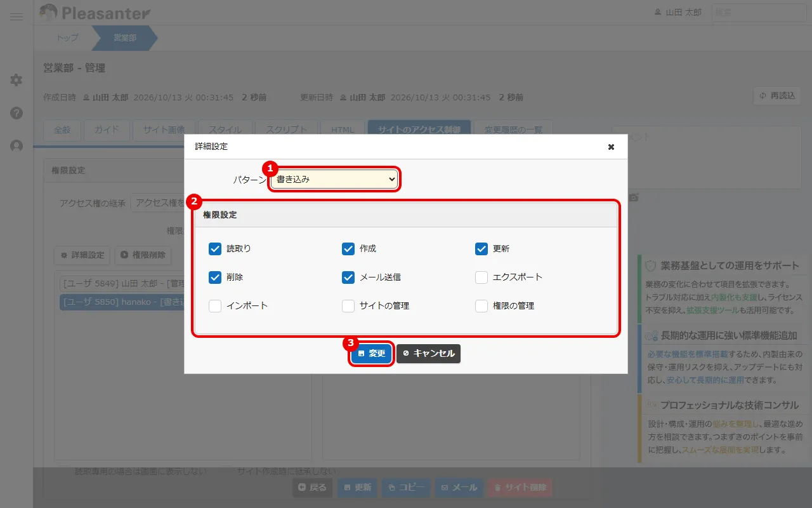
Task: Enable the サイトの管理 permission checkbox
Action: (x=348, y=306)
